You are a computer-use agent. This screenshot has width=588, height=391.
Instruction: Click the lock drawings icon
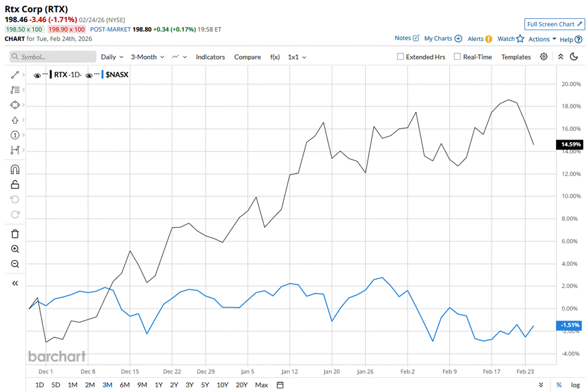pyautogui.click(x=15, y=184)
